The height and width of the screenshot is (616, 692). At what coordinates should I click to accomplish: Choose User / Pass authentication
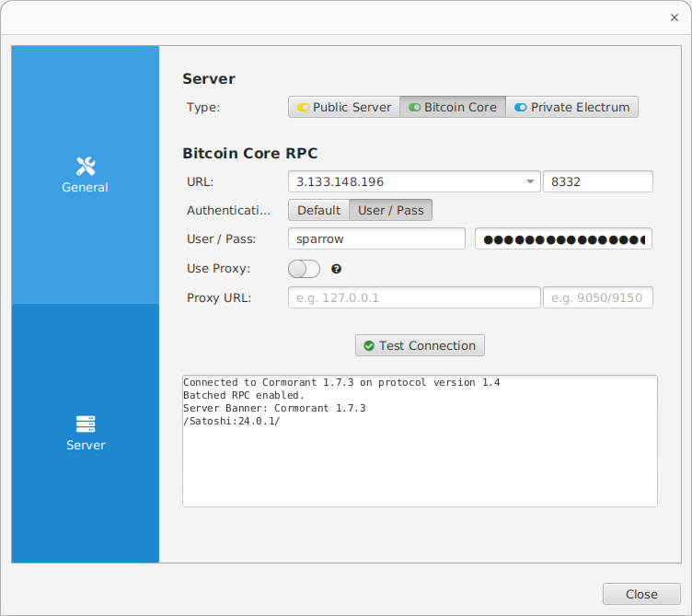point(390,210)
